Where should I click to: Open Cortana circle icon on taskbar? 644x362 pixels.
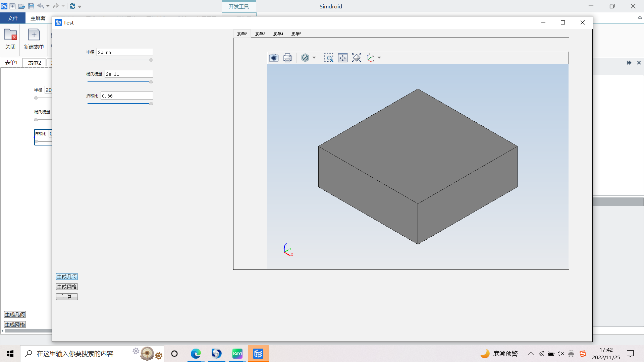tap(174, 354)
